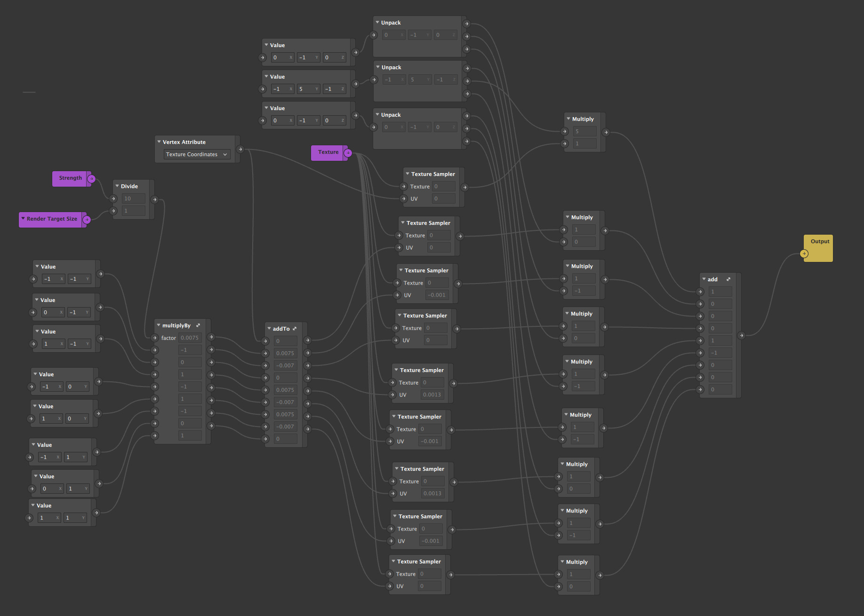Open the multiplyBy node's expand icon
Viewport: 864px width, 616px height.
(x=198, y=325)
